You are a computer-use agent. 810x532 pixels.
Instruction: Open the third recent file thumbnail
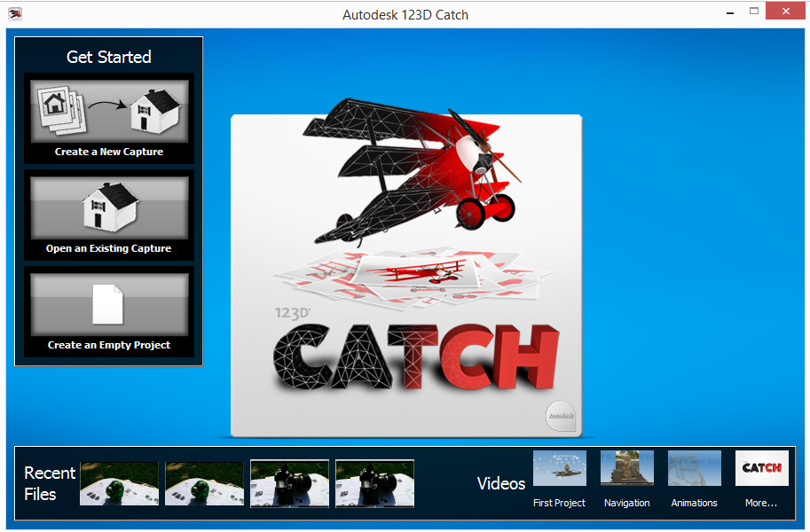coord(289,483)
